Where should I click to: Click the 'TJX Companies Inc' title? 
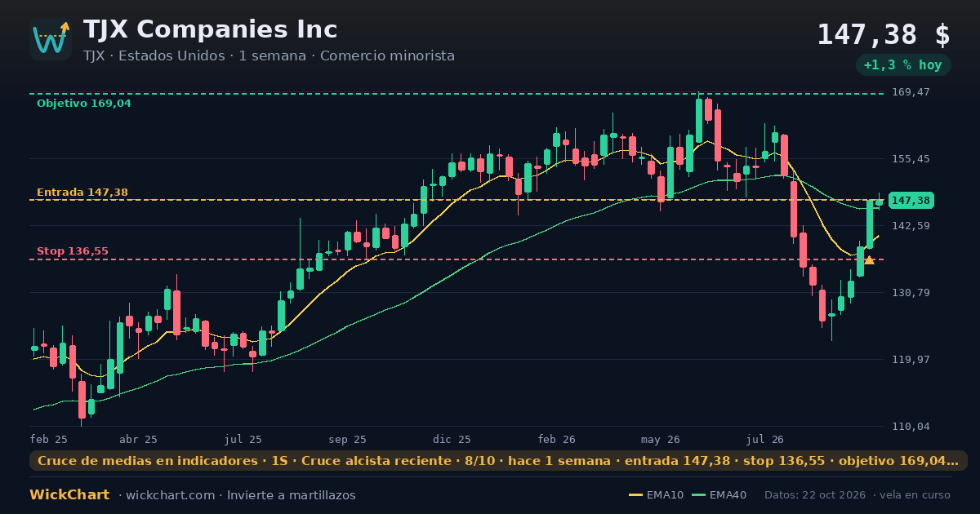[210, 29]
